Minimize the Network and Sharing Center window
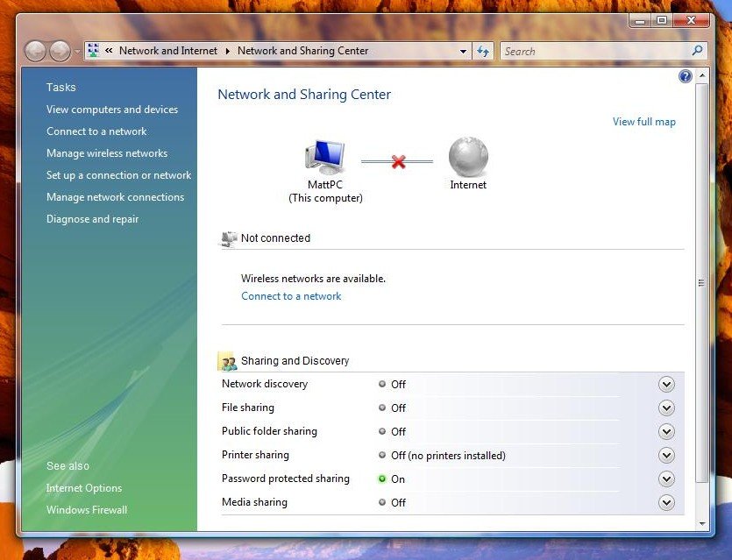The image size is (732, 560). (x=640, y=20)
